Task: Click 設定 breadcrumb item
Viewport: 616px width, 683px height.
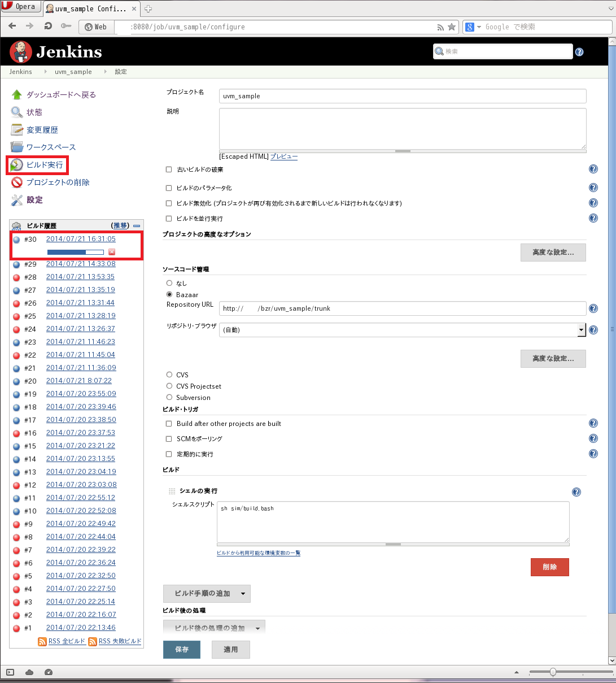Action: (x=121, y=72)
